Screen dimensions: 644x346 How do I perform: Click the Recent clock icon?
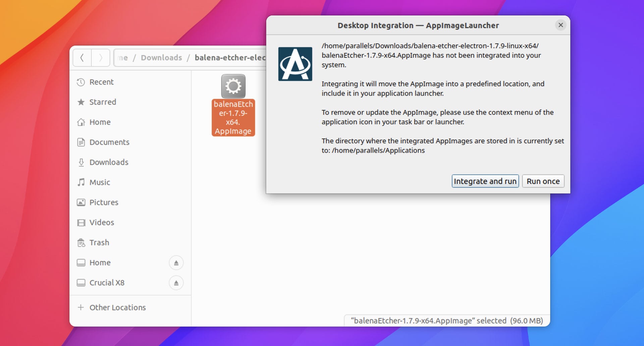click(81, 82)
